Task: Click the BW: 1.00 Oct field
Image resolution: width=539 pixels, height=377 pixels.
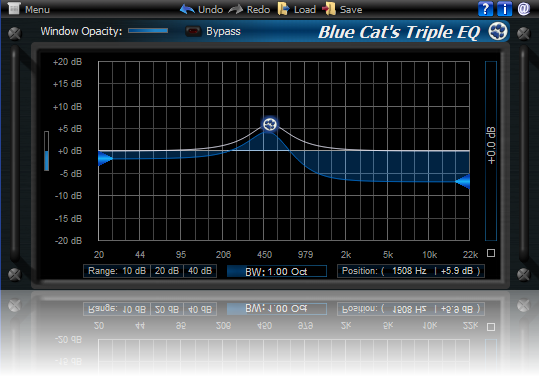Action: pos(277,271)
